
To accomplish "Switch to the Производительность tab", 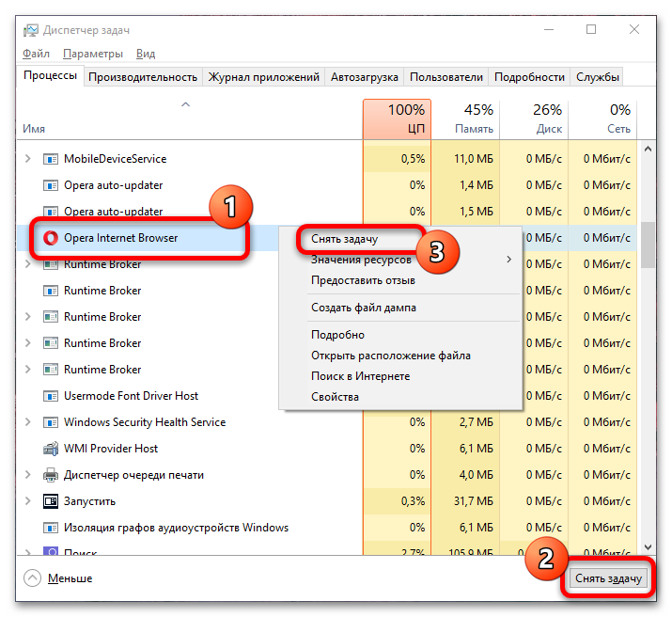I will pyautogui.click(x=143, y=77).
